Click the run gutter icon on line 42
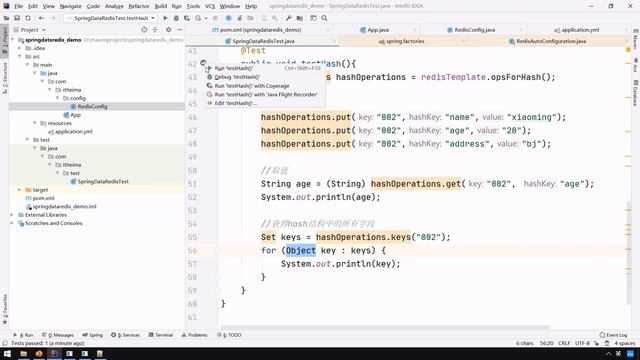This screenshot has width=640, height=360. (x=203, y=62)
